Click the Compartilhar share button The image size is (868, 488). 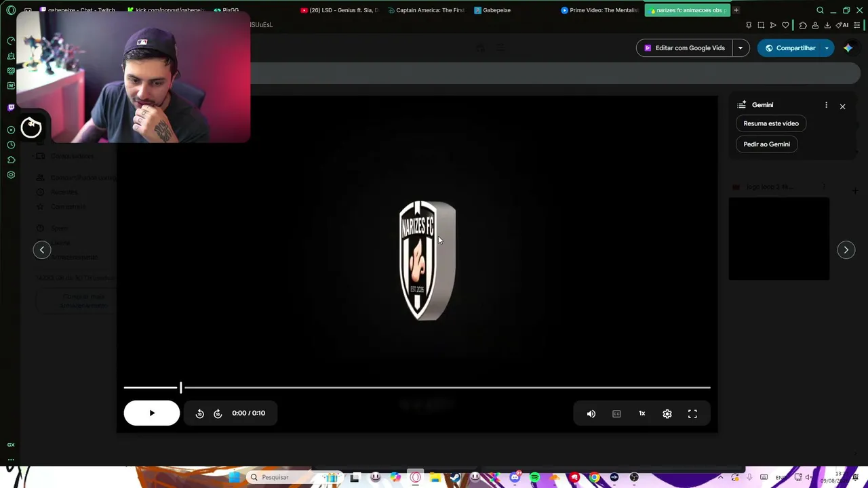click(789, 48)
